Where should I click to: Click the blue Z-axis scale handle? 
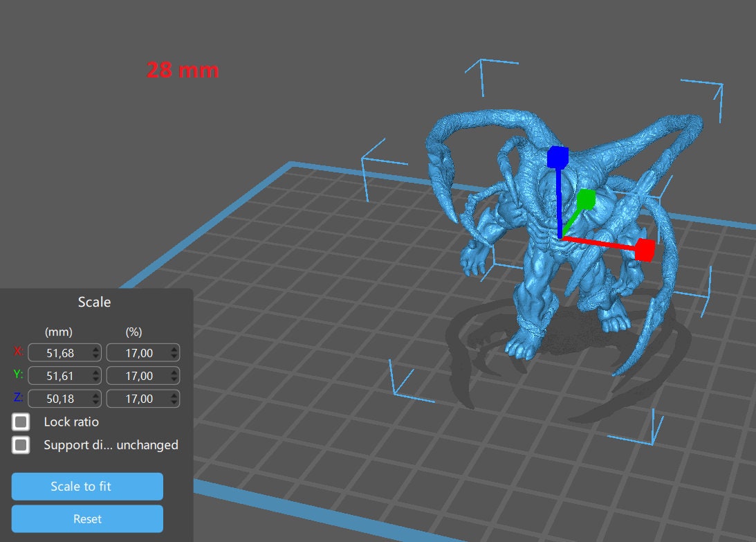[x=557, y=157]
